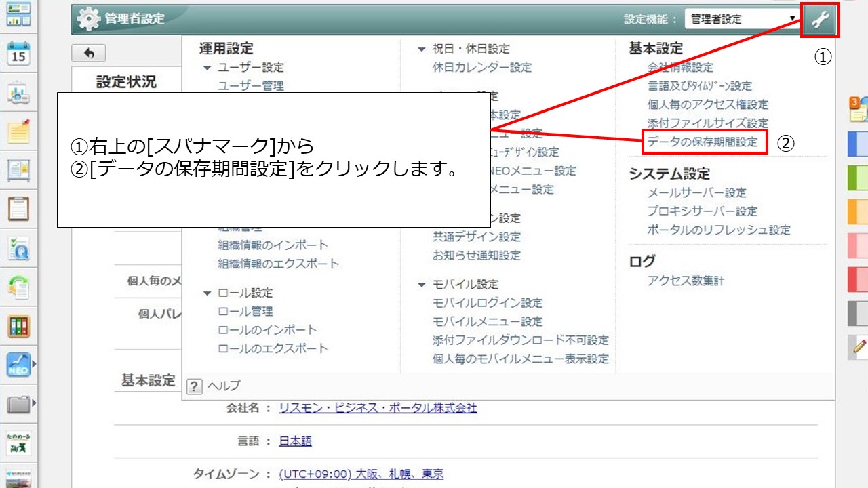Viewport: 868px width, 488px height.
Task: Open モバイルメニュー設定
Action: [488, 321]
